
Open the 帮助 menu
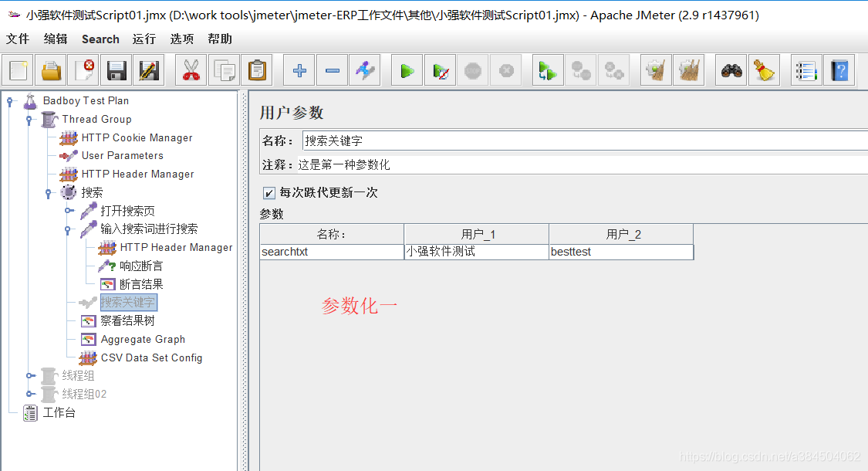[219, 39]
